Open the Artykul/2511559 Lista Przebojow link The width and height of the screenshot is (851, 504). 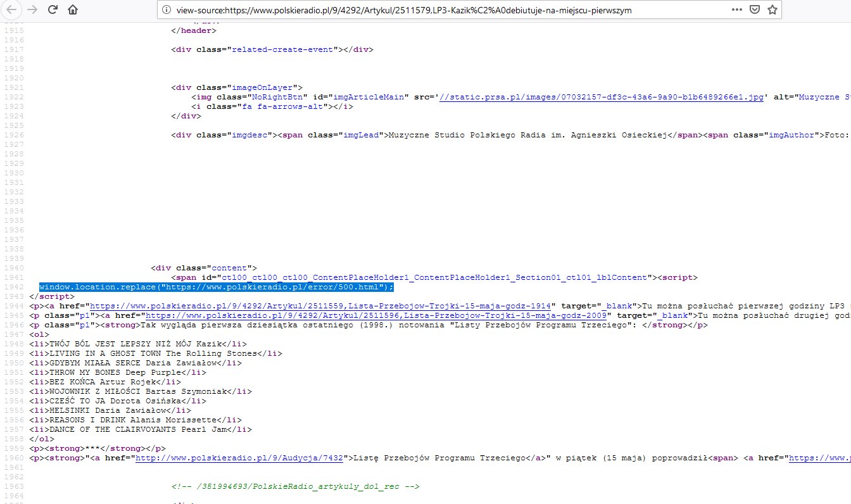(320, 306)
